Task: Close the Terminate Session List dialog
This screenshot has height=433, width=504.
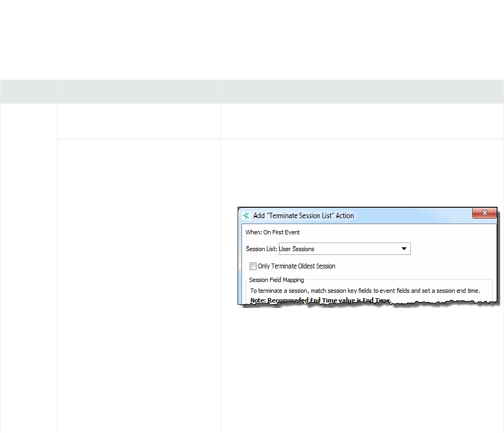Action: tap(485, 213)
